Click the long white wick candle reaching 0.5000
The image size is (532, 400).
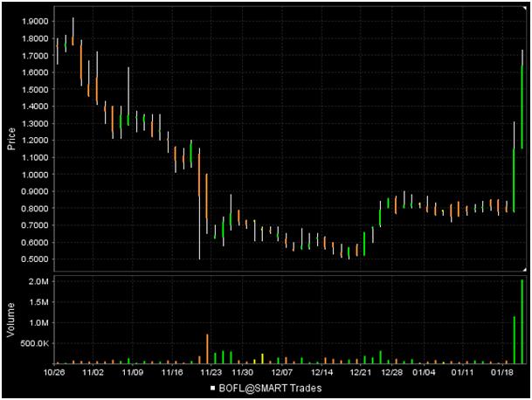coord(199,203)
